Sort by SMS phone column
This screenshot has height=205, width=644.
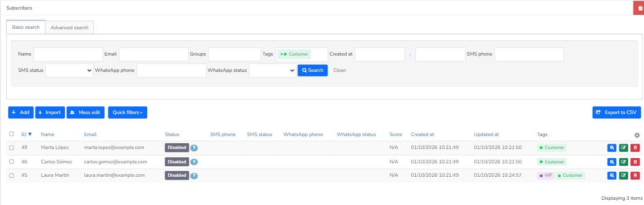pyautogui.click(x=223, y=135)
